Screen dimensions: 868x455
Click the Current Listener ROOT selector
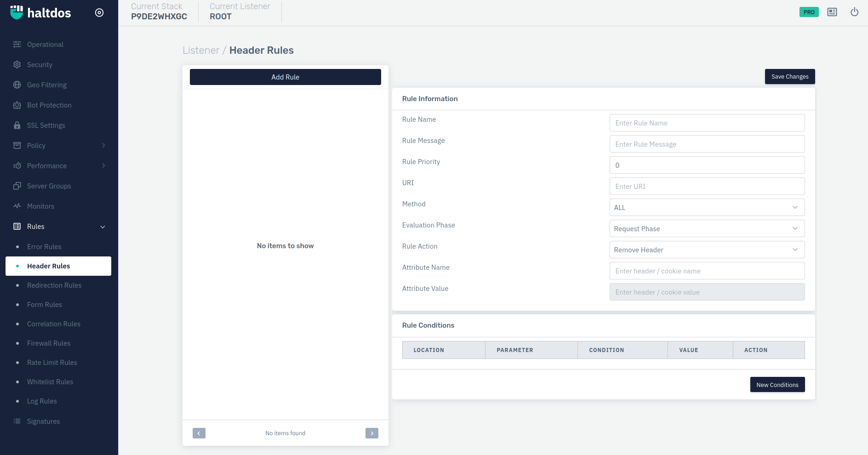240,11
